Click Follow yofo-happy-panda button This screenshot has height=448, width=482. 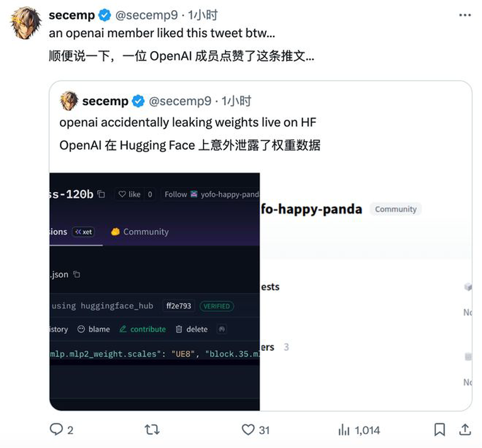pyautogui.click(x=211, y=194)
